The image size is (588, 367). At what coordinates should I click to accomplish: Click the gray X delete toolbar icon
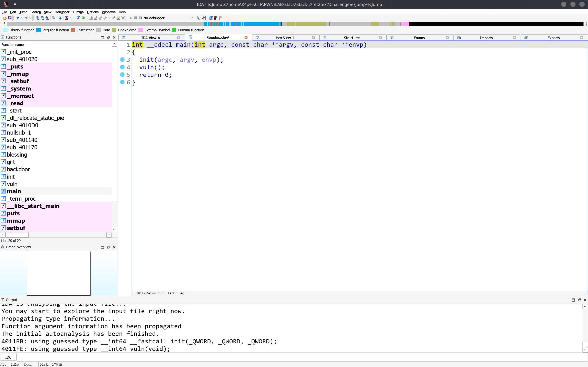click(x=123, y=18)
